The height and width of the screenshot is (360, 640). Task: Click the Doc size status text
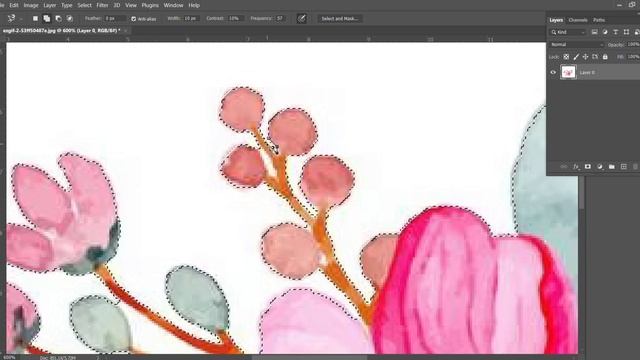click(58, 358)
